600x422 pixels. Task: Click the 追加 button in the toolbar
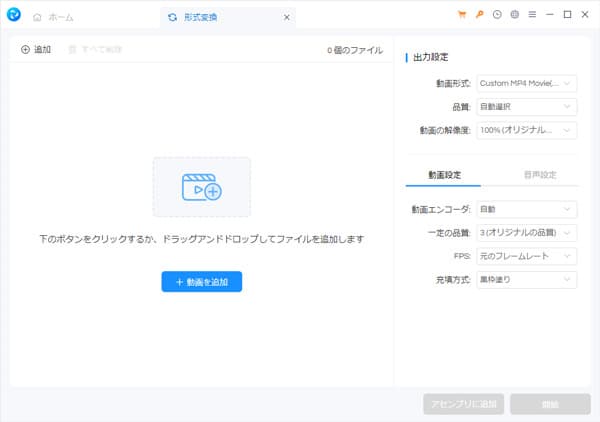pyautogui.click(x=36, y=49)
